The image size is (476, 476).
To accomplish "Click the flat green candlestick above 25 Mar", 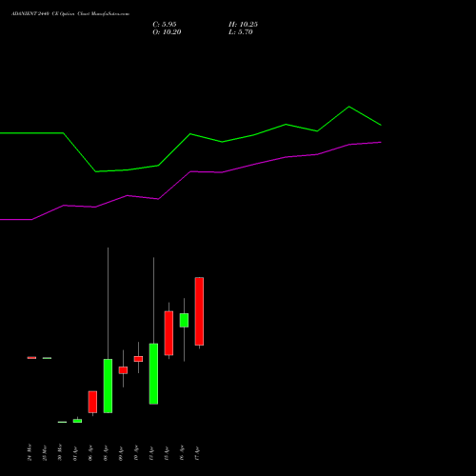I will coord(47,358).
